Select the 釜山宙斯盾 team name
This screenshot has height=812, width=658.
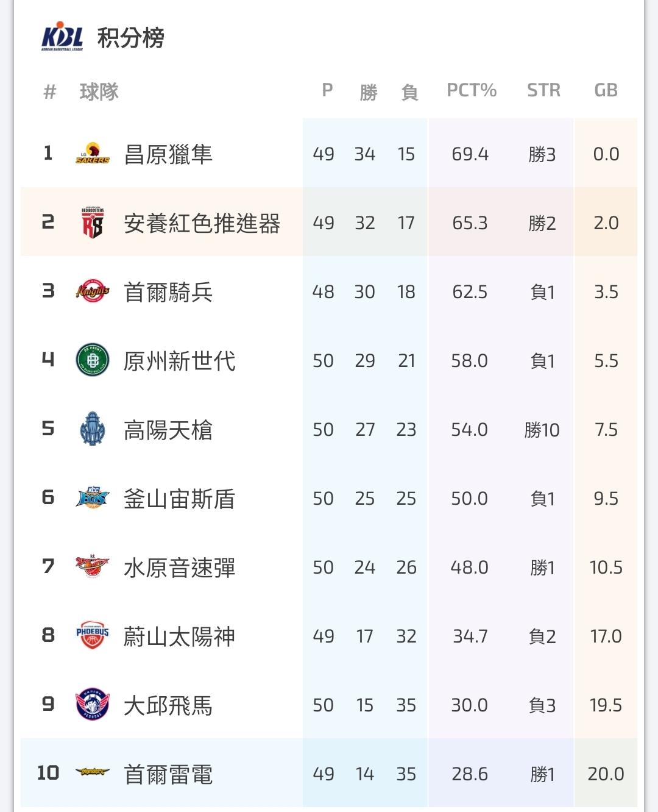[x=179, y=499]
